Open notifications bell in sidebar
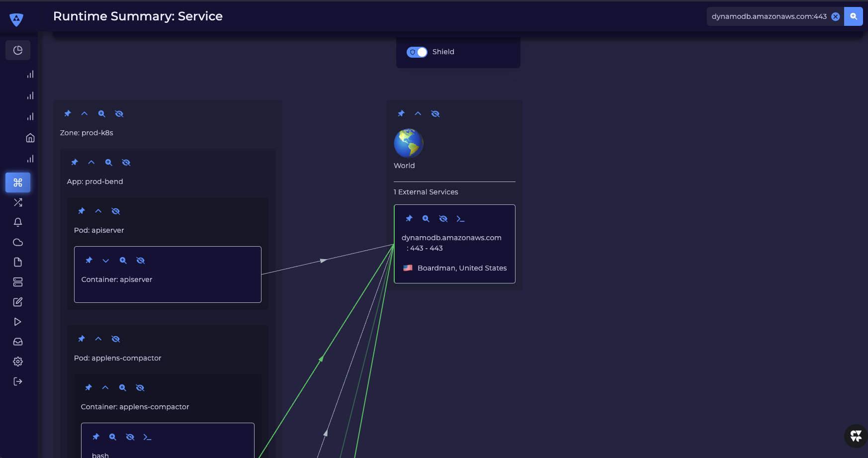The height and width of the screenshot is (458, 868). pyautogui.click(x=18, y=222)
